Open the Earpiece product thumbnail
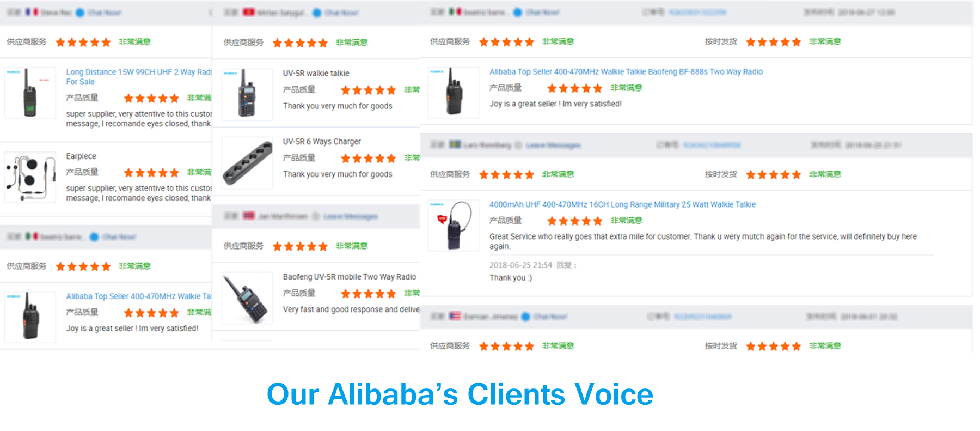This screenshot has width=980, height=431. point(30,177)
